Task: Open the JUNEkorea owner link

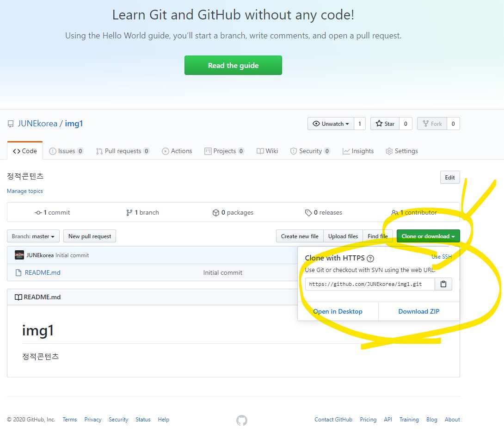Action: tap(37, 124)
